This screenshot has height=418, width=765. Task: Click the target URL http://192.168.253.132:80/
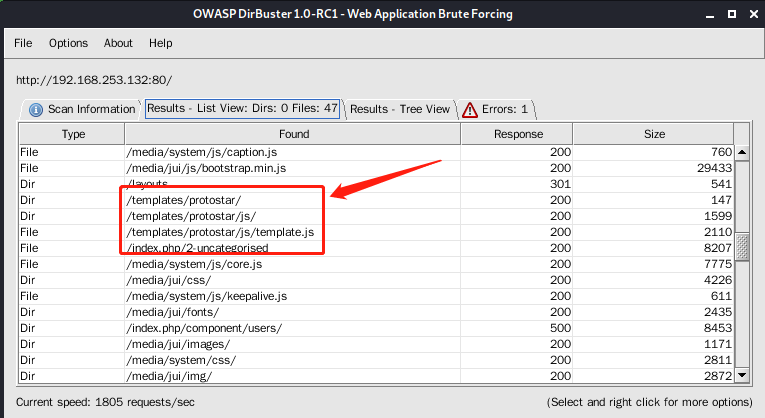[94, 80]
